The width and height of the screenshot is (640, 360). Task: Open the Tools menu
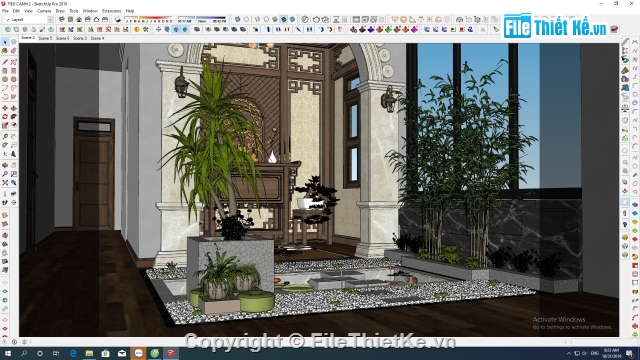click(x=74, y=11)
